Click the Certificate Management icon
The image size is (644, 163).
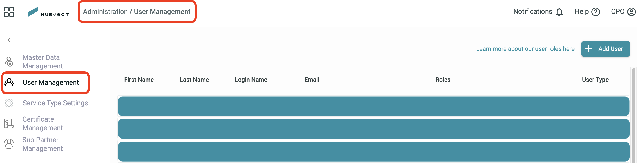pyautogui.click(x=9, y=123)
